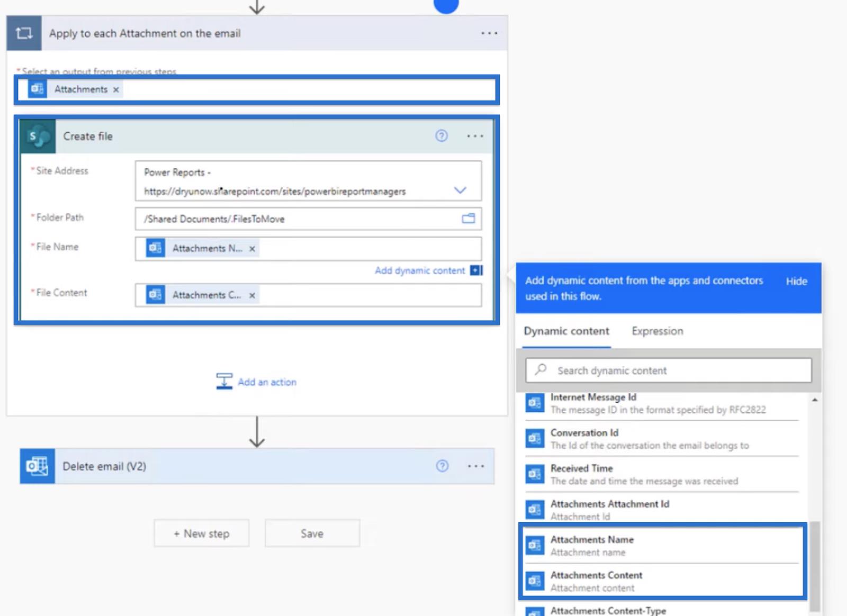Click the File Content input field
The image size is (847, 616).
(x=308, y=295)
